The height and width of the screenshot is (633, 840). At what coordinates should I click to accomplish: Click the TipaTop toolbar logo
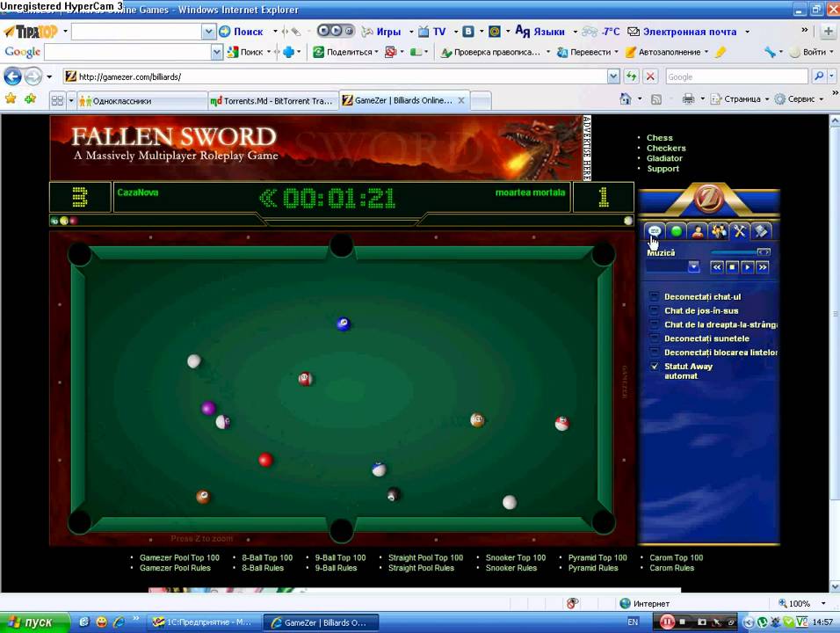[x=31, y=32]
